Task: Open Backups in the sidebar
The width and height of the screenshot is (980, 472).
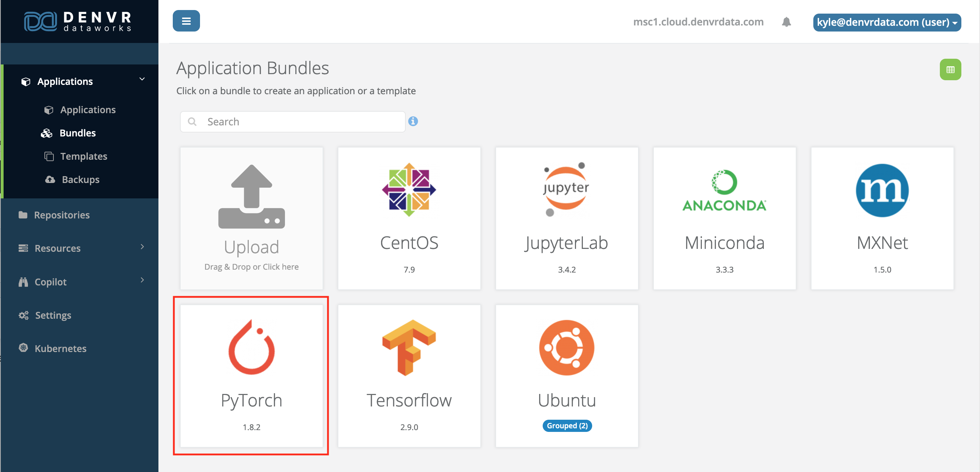Action: (x=81, y=179)
